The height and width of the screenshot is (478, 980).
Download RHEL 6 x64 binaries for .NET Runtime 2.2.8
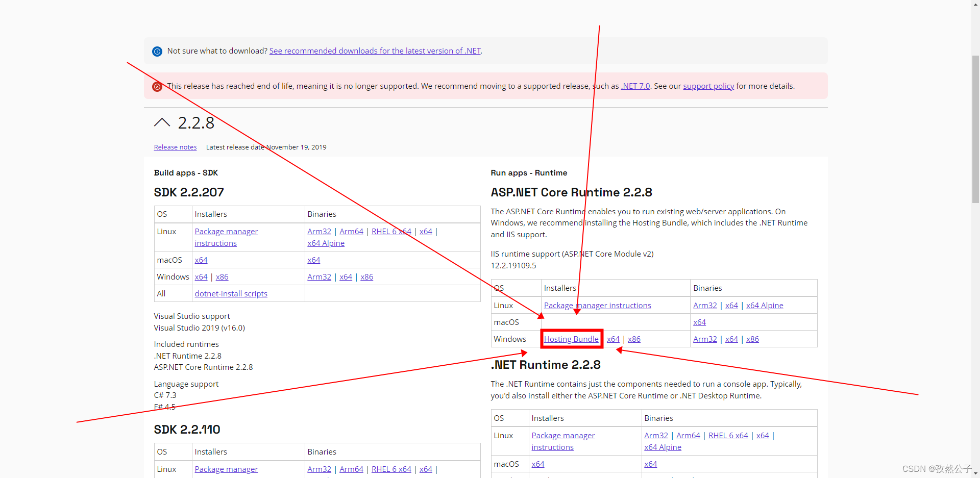click(728, 435)
